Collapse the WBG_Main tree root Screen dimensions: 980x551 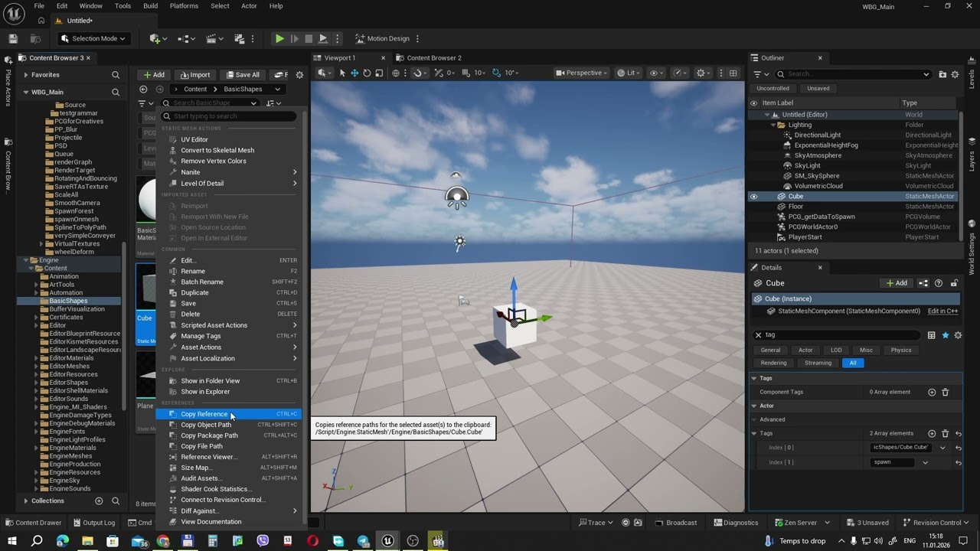(x=26, y=92)
